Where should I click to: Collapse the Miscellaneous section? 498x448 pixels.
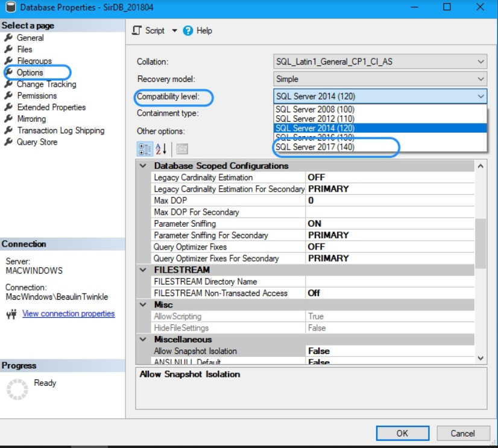(143, 339)
